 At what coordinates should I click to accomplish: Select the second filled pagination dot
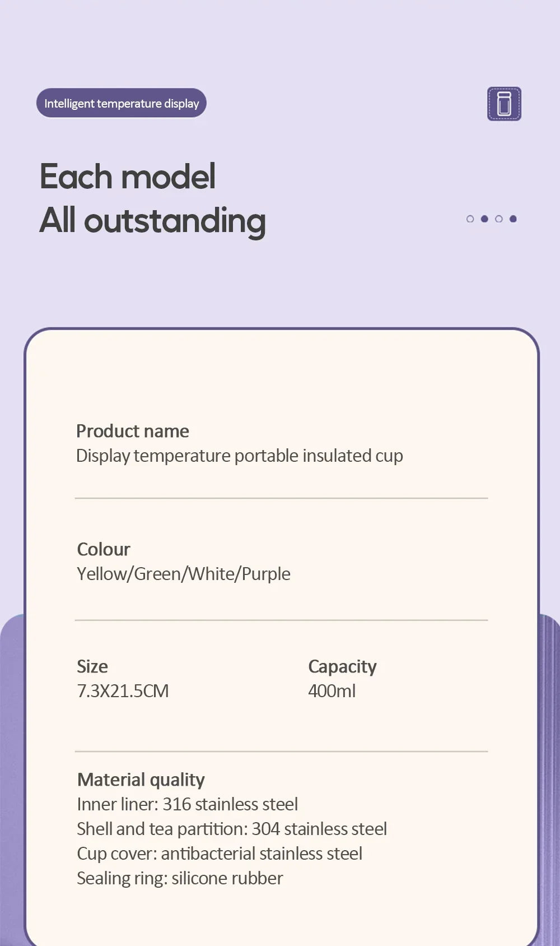click(x=484, y=219)
